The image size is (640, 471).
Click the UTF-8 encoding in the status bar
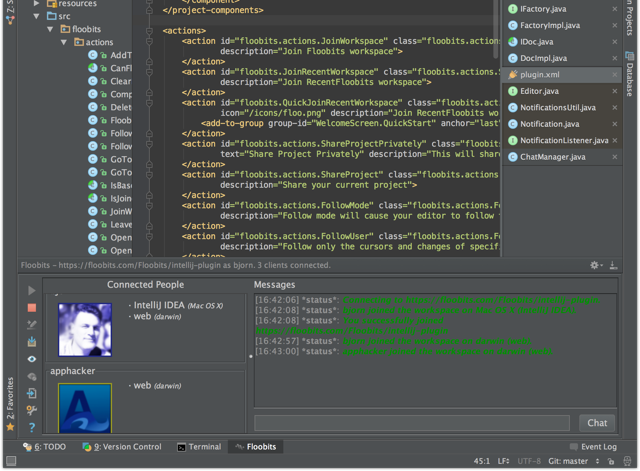pos(529,461)
